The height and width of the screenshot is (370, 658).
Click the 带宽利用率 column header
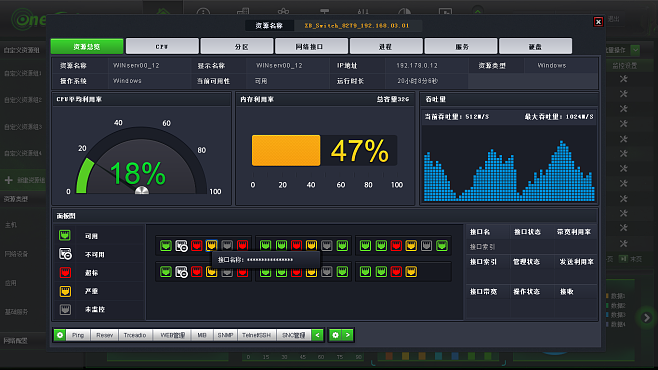click(x=574, y=232)
